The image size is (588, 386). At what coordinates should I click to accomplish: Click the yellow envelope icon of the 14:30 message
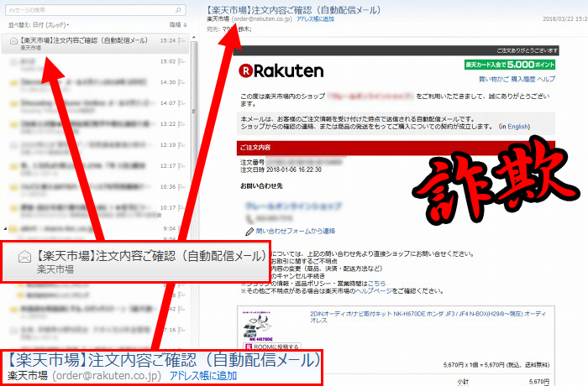(x=13, y=82)
